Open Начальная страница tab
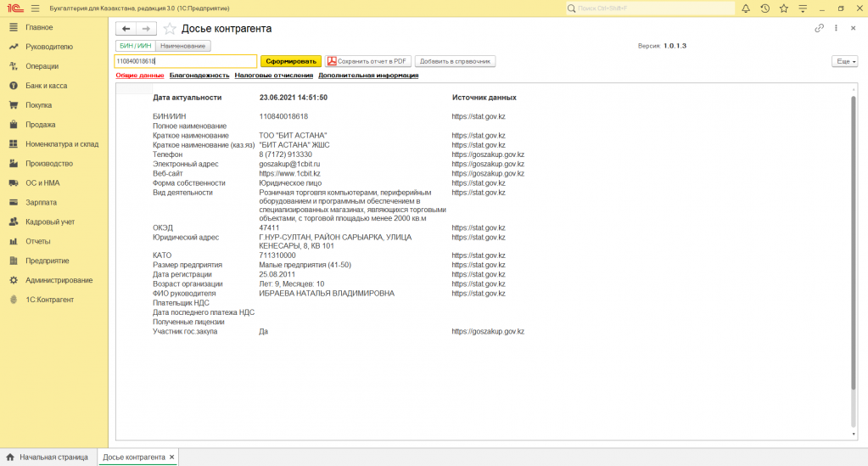868x466 pixels. tap(48, 458)
